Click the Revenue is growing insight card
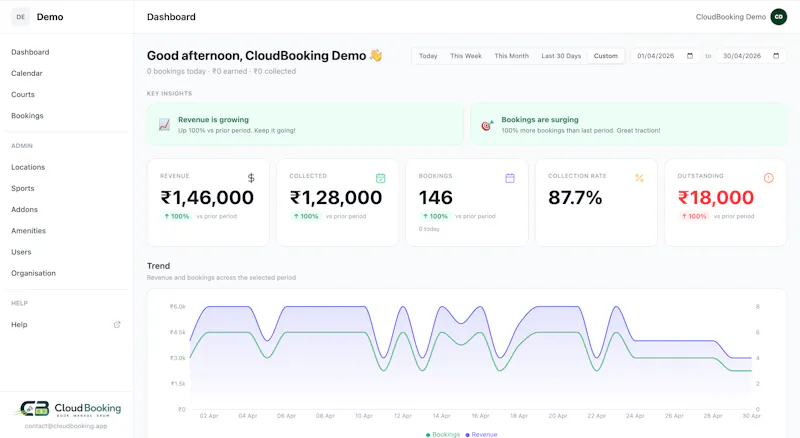 coord(305,125)
